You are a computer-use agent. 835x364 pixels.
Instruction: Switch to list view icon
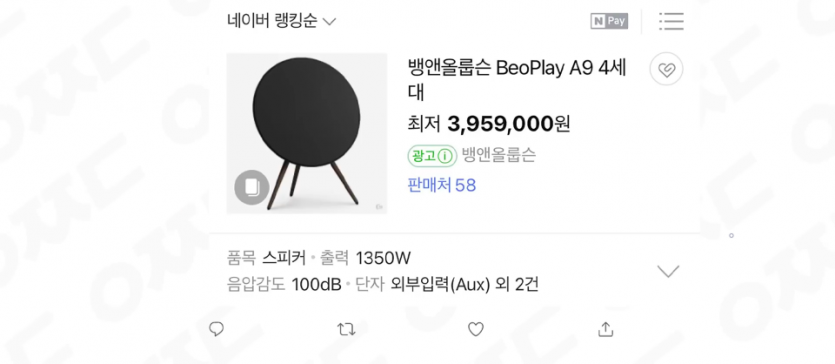pyautogui.click(x=671, y=21)
